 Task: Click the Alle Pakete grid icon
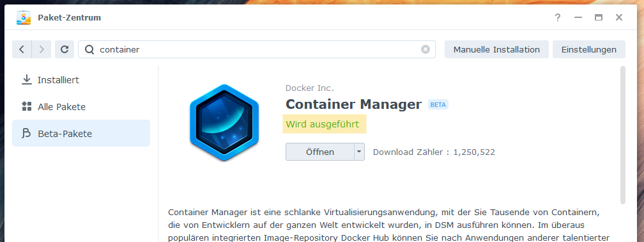click(27, 106)
